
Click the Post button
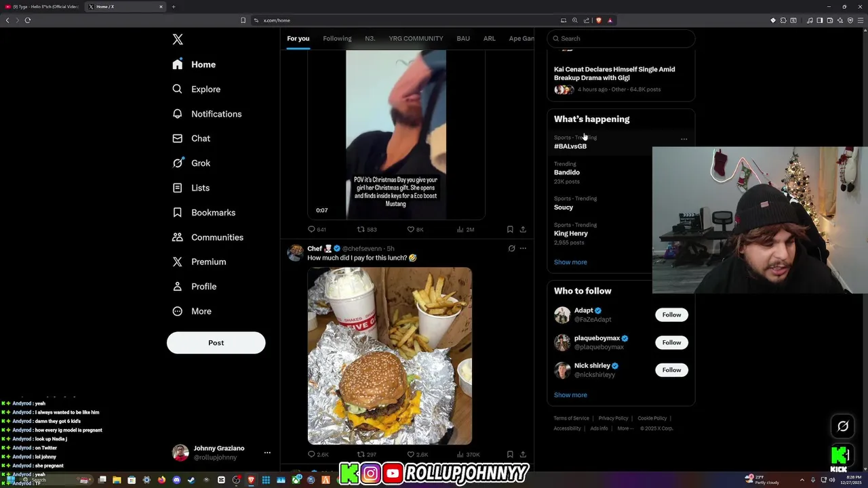[216, 342]
